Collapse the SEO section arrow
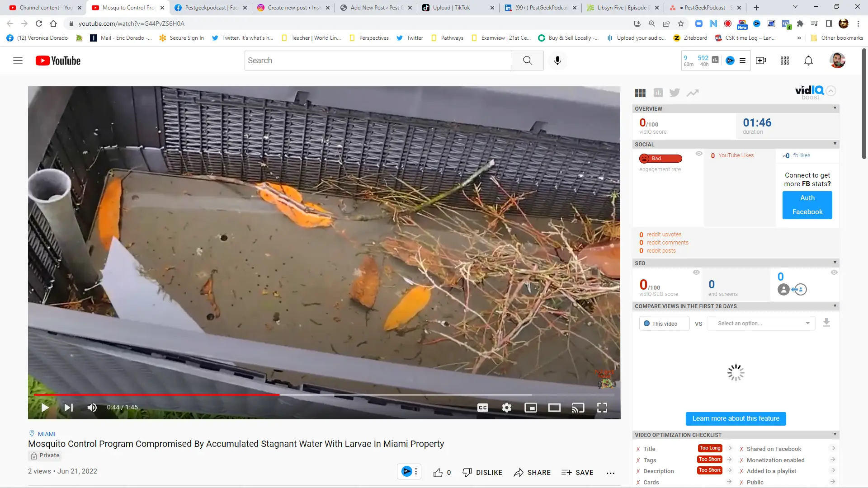868x488 pixels. pos(835,263)
